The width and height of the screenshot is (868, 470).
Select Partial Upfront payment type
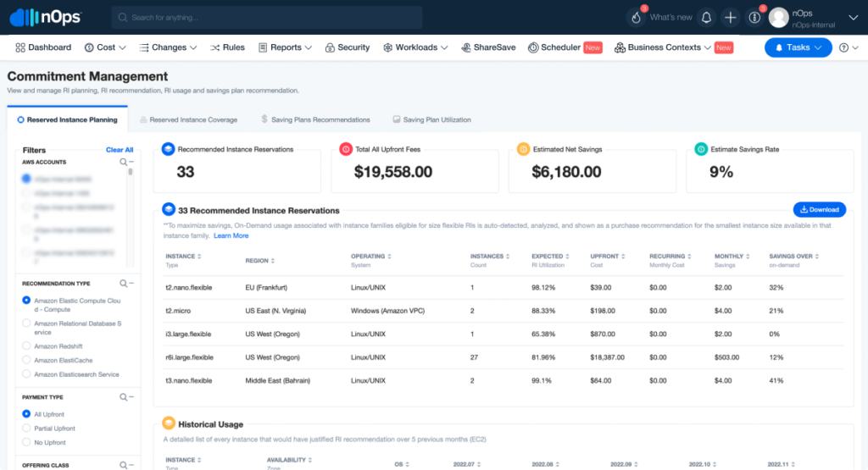(26, 428)
